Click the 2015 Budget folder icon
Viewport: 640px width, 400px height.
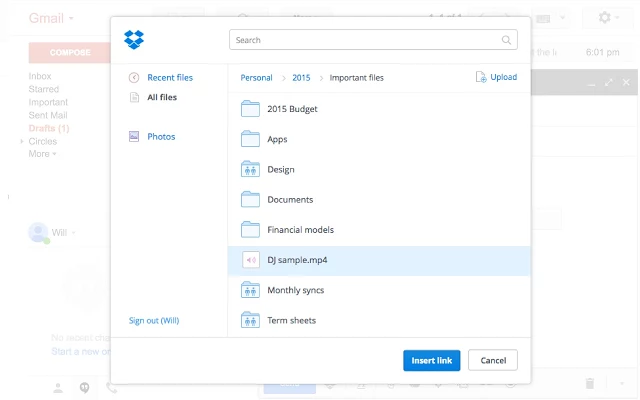[x=250, y=109]
